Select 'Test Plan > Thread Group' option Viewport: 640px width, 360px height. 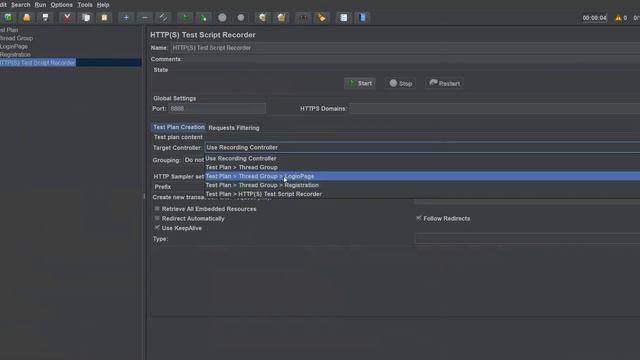[x=422, y=167]
